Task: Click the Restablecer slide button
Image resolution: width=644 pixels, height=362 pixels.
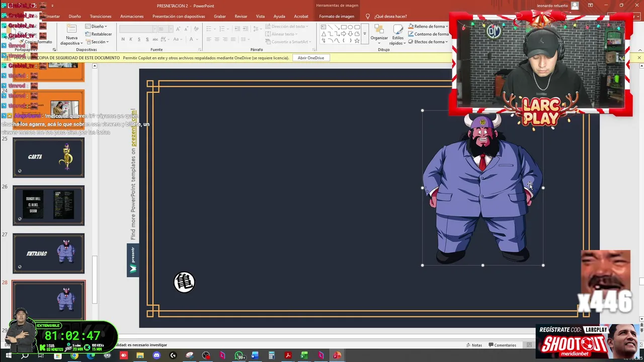Action: [99, 34]
